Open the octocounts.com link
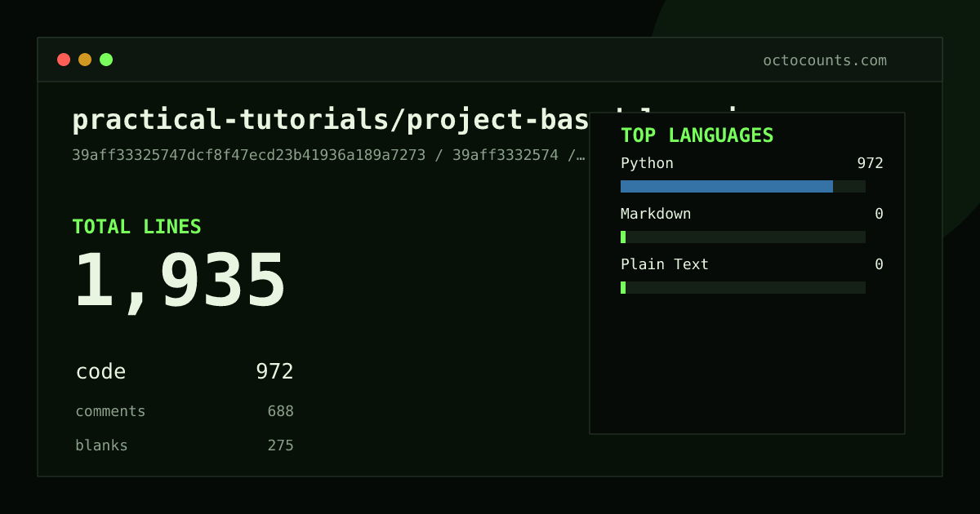Image resolution: width=980 pixels, height=514 pixels. click(825, 60)
